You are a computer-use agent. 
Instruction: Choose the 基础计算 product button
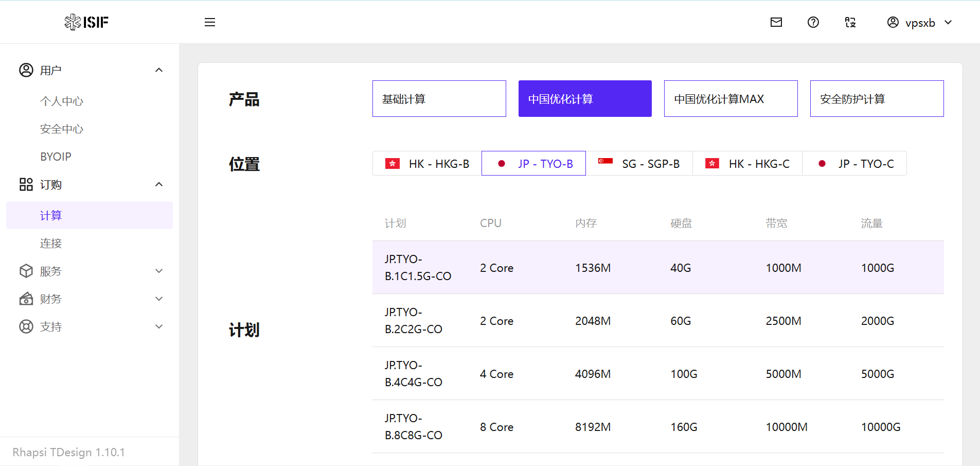pyautogui.click(x=439, y=99)
